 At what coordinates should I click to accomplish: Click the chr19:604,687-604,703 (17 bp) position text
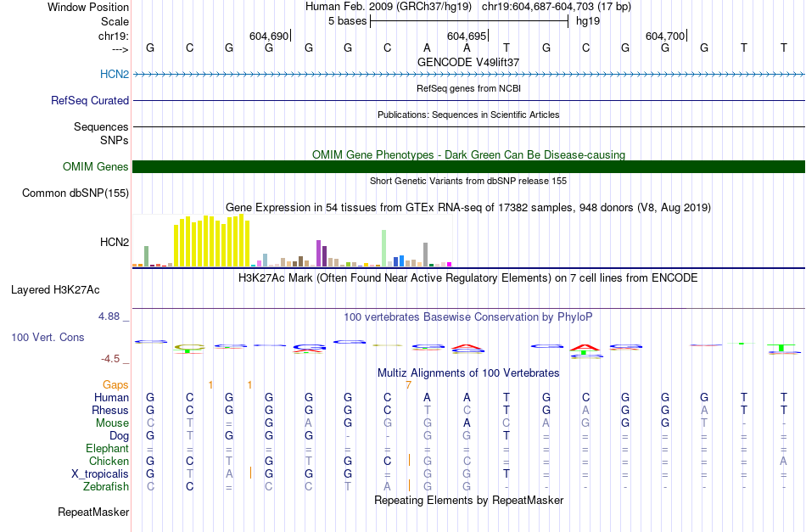coord(557,7)
